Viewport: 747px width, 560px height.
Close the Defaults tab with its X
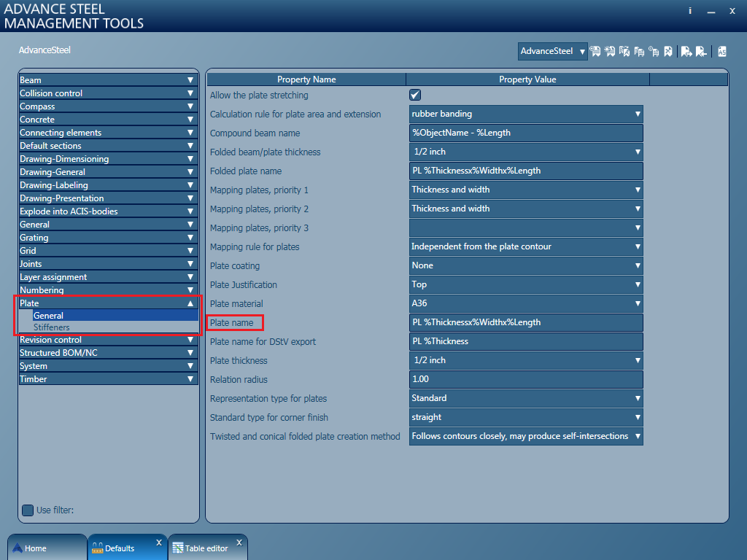tap(159, 542)
